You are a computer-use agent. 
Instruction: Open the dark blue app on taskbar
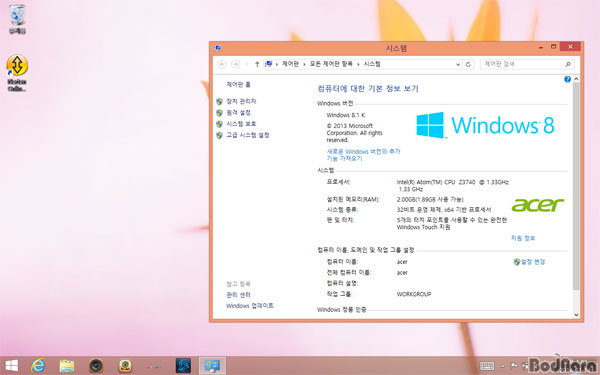(x=183, y=366)
